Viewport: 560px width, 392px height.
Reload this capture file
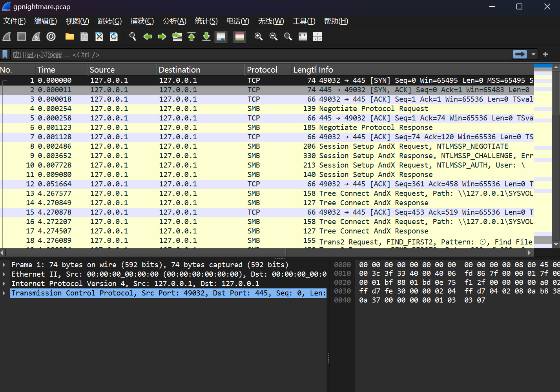114,36
